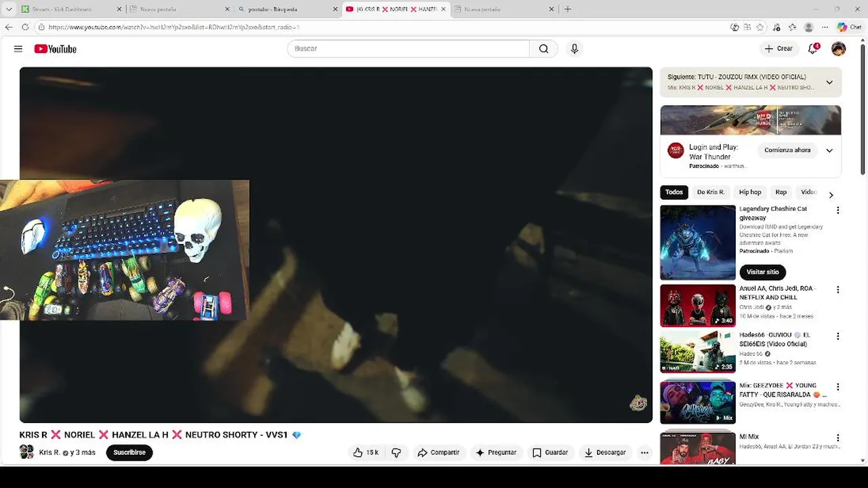
Task: Open the NETFLIX AND CHILL video thumbnail
Action: [x=698, y=306]
